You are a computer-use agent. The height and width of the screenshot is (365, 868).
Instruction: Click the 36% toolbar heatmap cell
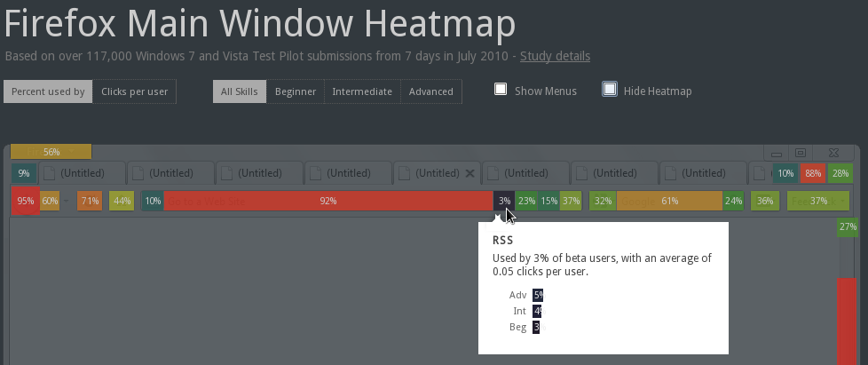765,201
